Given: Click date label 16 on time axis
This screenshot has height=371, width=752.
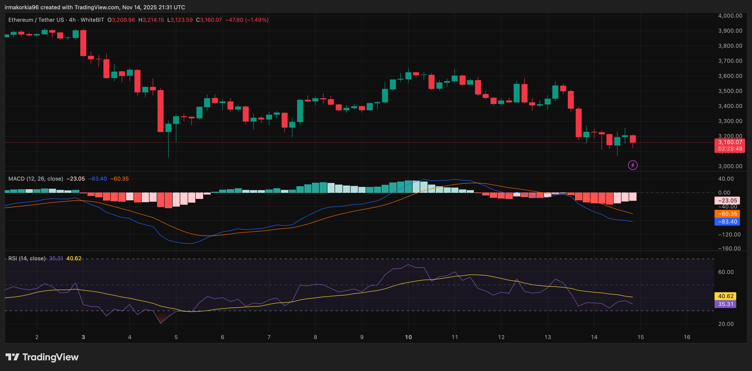Looking at the screenshot, I should pos(687,337).
